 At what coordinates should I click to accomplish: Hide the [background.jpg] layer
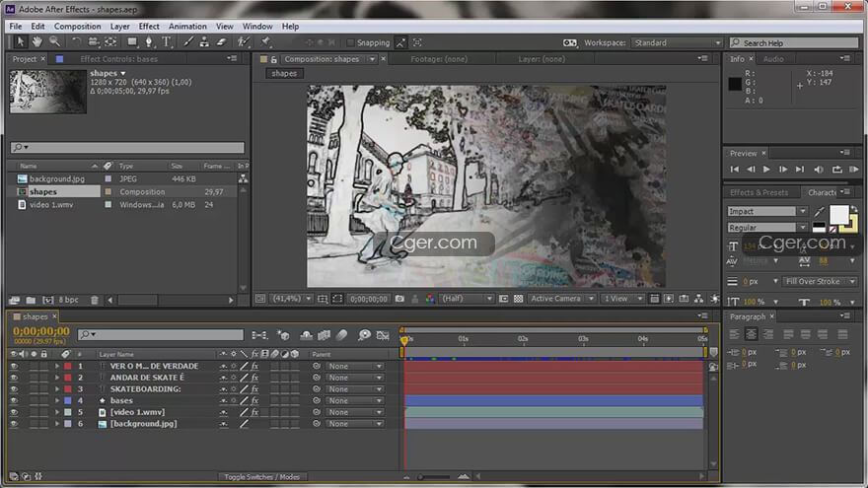click(14, 424)
